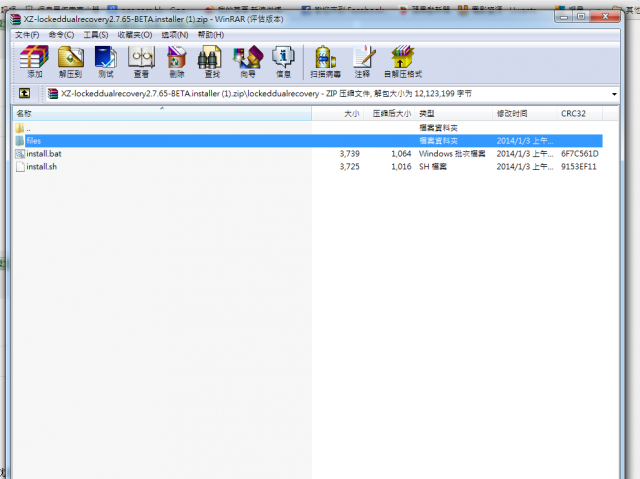Open the Wizard (向导) tool
The width and height of the screenshot is (640, 479).
pos(248,61)
